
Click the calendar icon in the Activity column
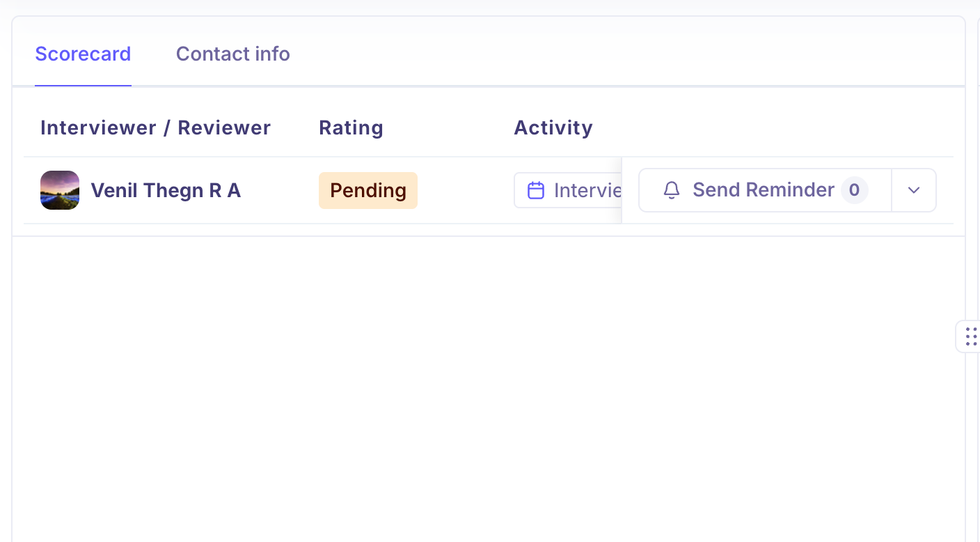(535, 190)
